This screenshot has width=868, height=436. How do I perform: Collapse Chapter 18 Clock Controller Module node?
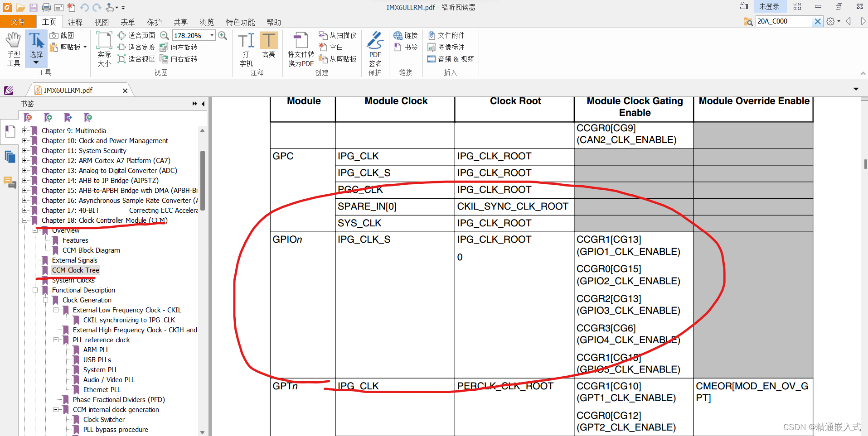(x=25, y=220)
